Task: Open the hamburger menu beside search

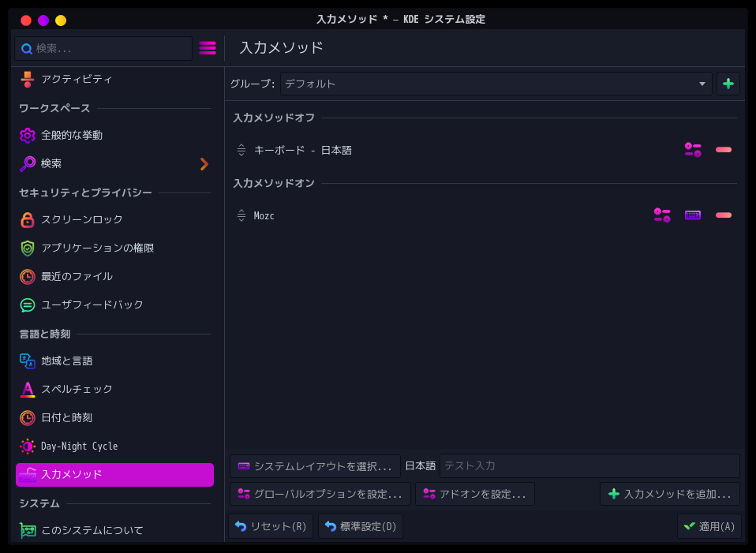Action: click(208, 48)
